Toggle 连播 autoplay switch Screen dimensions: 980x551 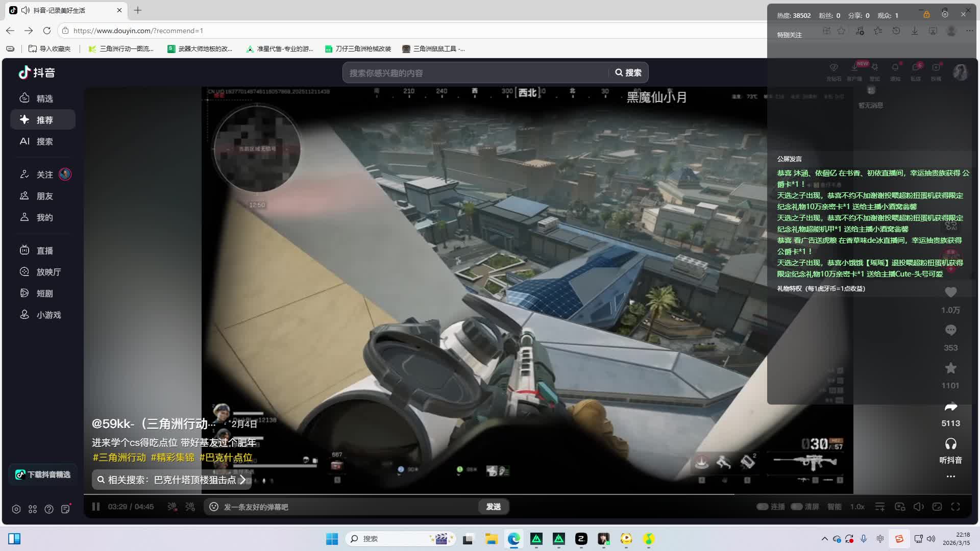coord(763,507)
